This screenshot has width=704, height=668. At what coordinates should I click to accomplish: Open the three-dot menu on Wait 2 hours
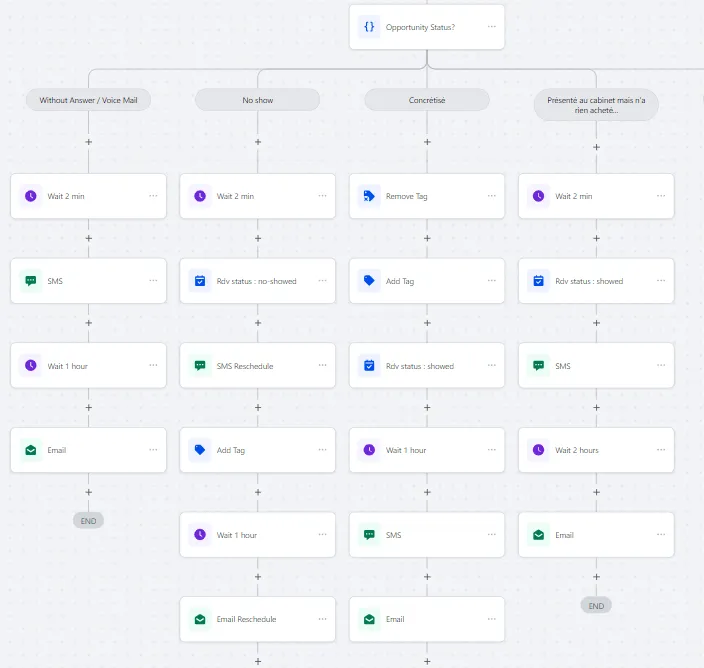click(x=661, y=450)
